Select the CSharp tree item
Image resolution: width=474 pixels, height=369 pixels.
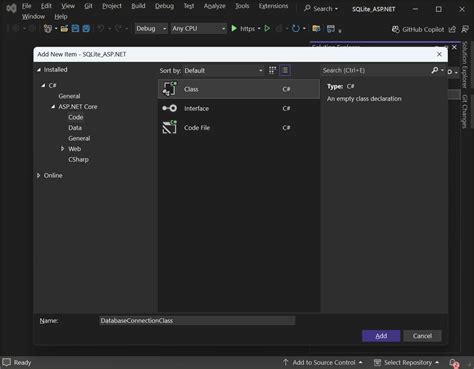click(79, 159)
